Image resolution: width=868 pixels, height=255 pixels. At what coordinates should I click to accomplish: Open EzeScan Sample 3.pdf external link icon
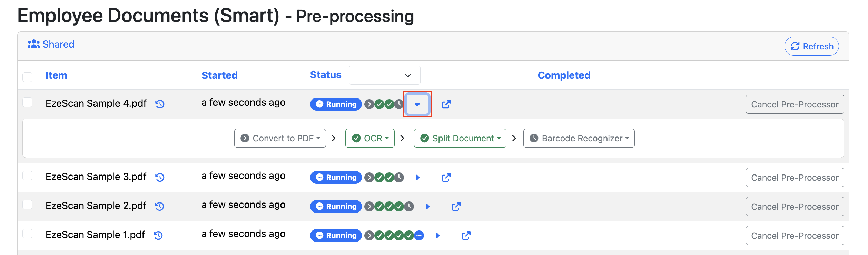[446, 177]
